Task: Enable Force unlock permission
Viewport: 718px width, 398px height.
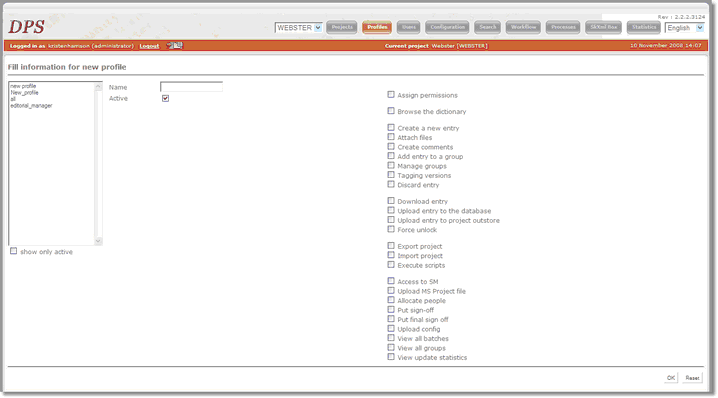Action: point(391,229)
